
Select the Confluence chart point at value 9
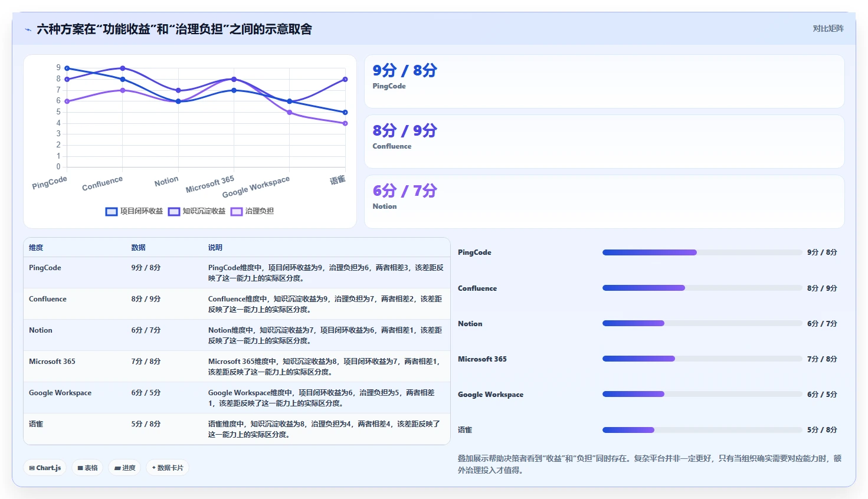point(123,68)
